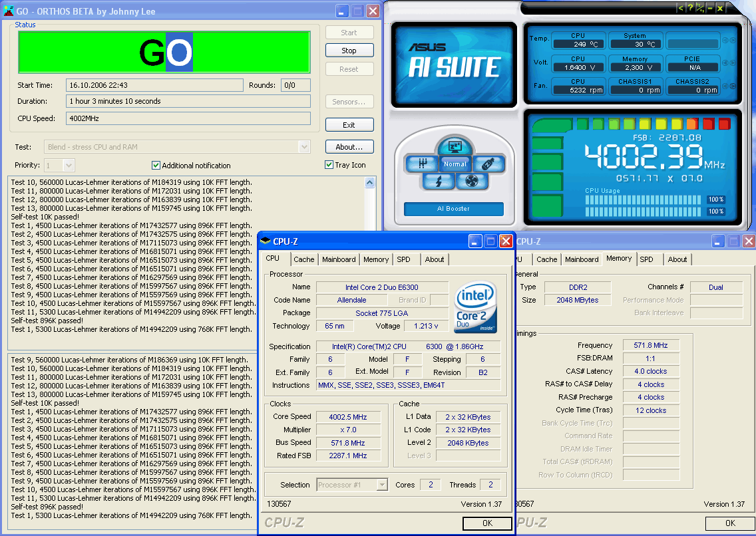Open Mainboard tab in front CPU-Z
756x536 pixels.
339,259
